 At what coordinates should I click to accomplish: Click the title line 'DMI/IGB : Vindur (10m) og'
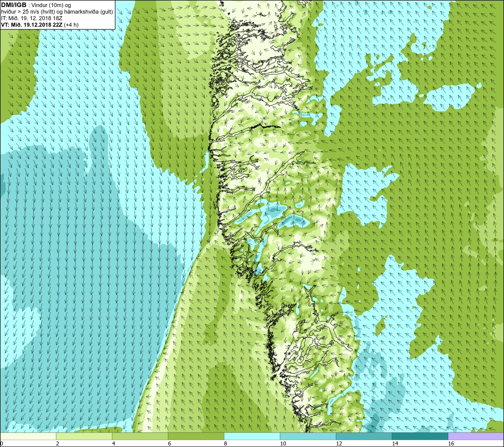pos(36,5)
